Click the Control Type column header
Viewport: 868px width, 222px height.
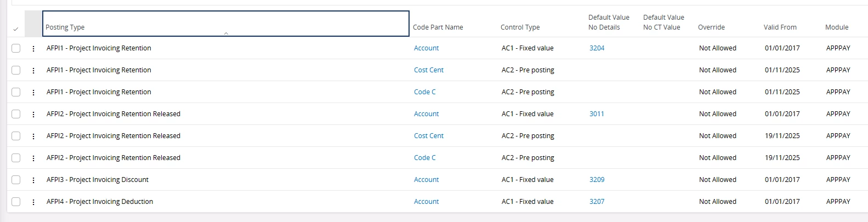pyautogui.click(x=520, y=27)
